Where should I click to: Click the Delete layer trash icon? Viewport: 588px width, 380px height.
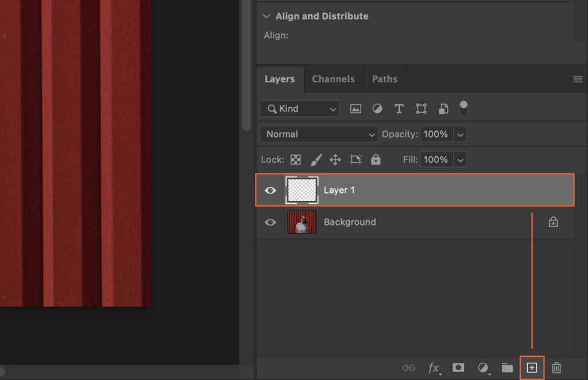point(556,368)
